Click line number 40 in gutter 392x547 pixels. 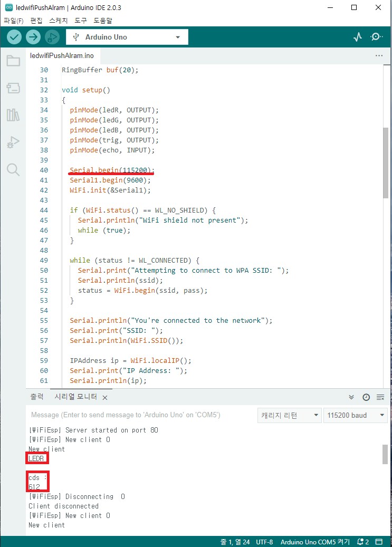coord(44,170)
